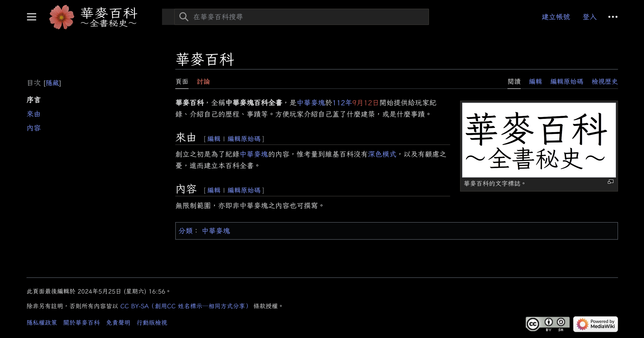644x338 pixels.
Task: Click the Powered by MediaWiki badge
Action: (595, 324)
